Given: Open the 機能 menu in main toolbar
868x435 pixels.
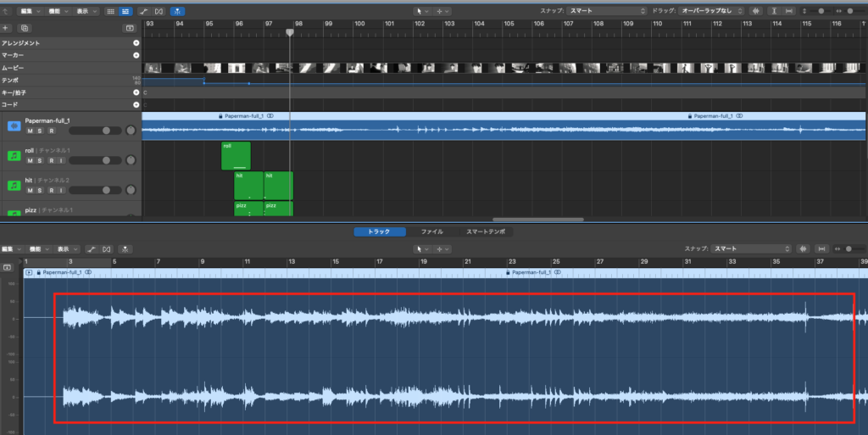Looking at the screenshot, I should point(58,11).
